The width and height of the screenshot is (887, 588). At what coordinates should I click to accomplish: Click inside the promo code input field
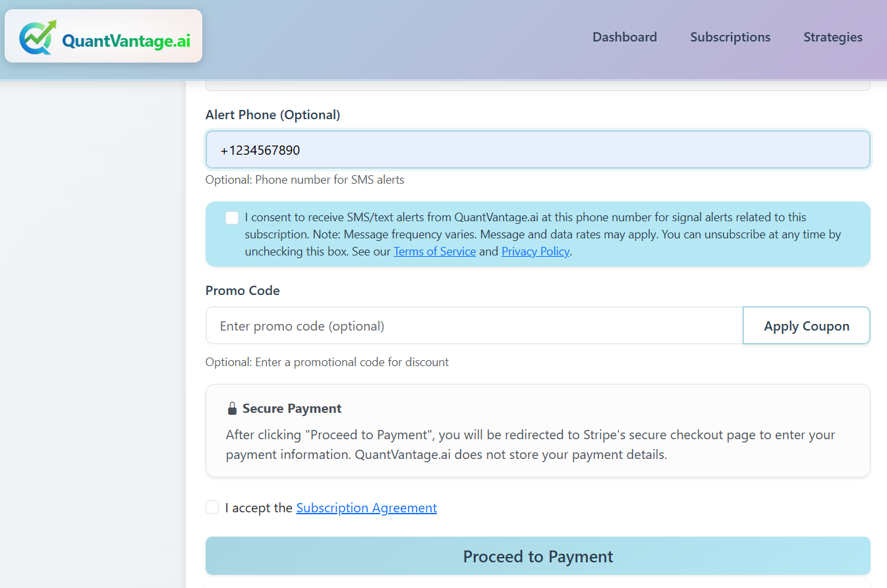461,325
